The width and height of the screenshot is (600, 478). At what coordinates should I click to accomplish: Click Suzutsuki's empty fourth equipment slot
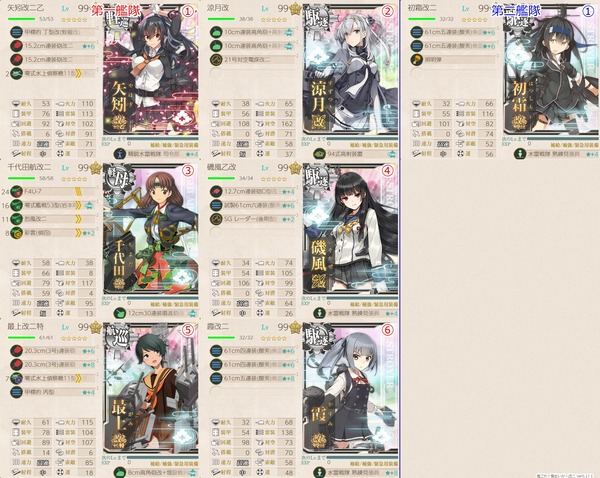[216, 73]
